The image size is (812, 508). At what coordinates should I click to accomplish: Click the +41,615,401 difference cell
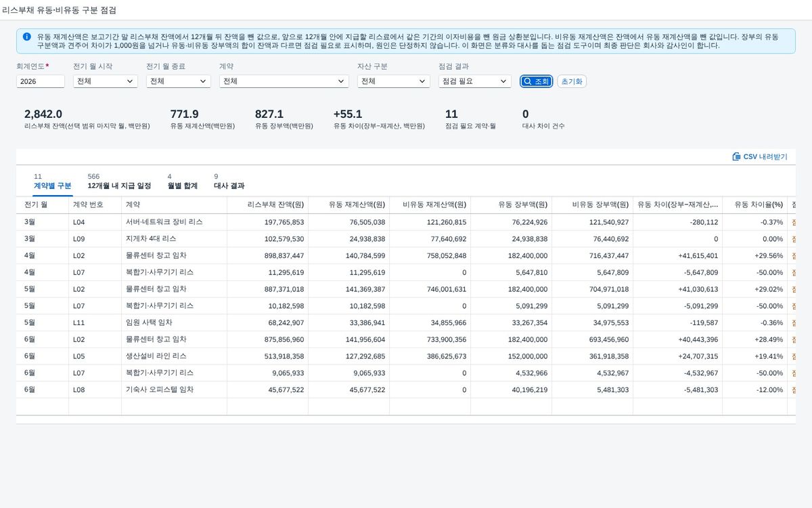(677, 256)
